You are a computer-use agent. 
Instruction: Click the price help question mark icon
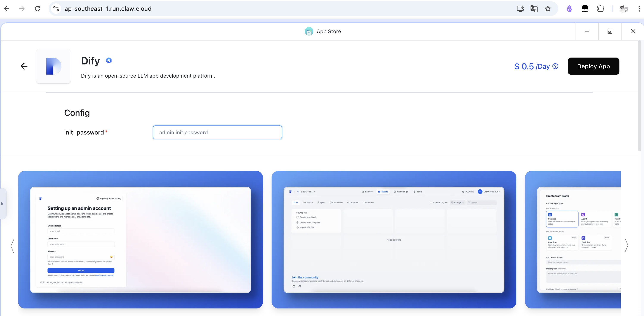coord(555,66)
